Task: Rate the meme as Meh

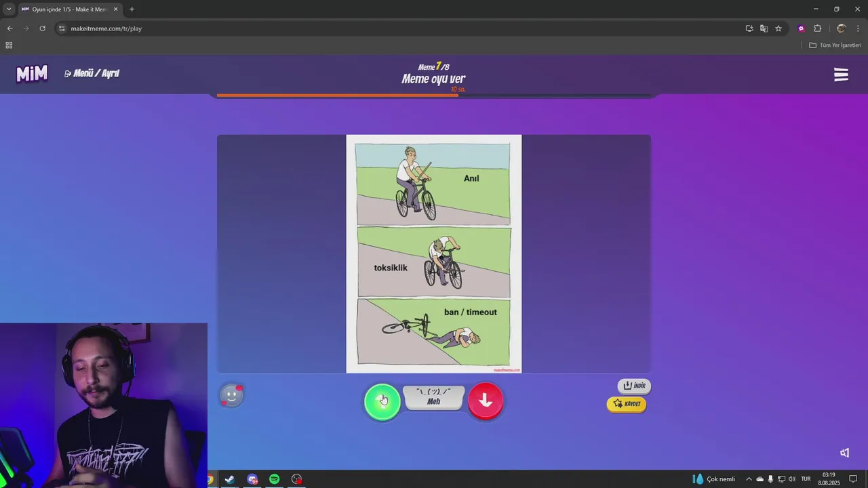Action: [434, 399]
